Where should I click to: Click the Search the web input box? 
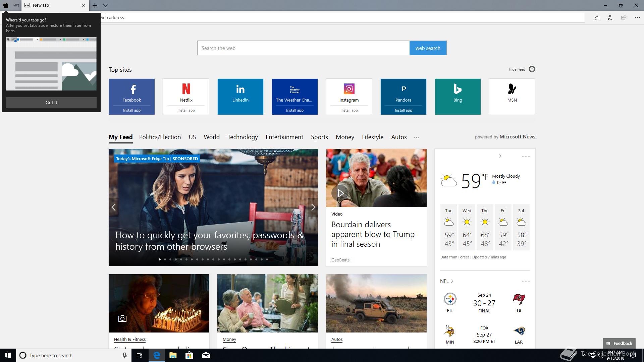tap(303, 48)
